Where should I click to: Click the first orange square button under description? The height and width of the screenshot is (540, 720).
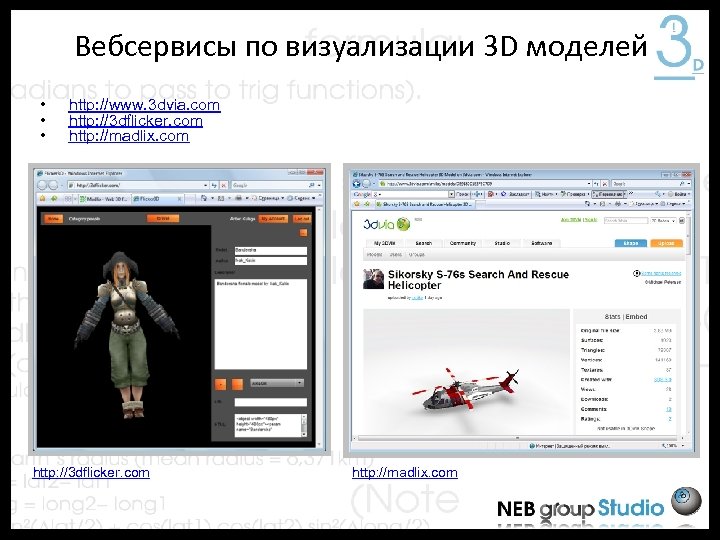(220, 383)
